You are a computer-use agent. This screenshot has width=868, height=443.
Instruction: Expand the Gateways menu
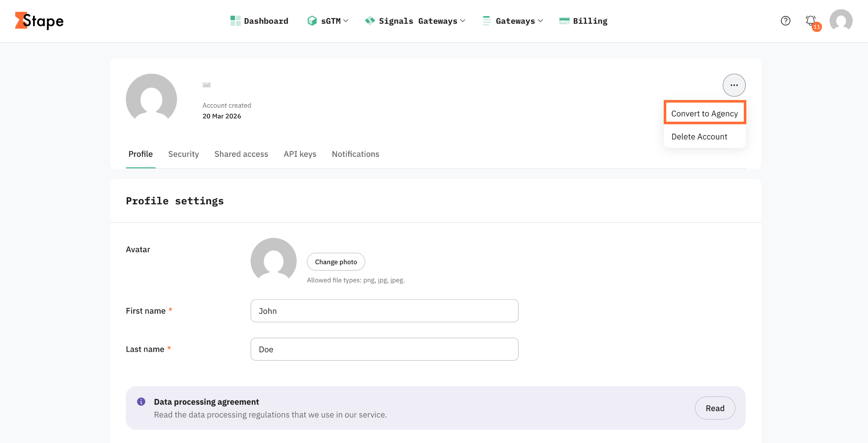pos(513,21)
